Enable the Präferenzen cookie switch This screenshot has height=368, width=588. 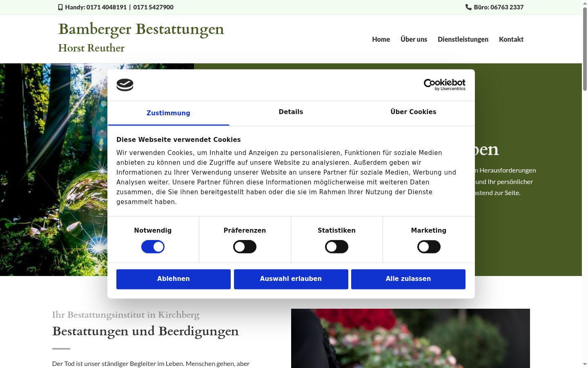pyautogui.click(x=245, y=247)
